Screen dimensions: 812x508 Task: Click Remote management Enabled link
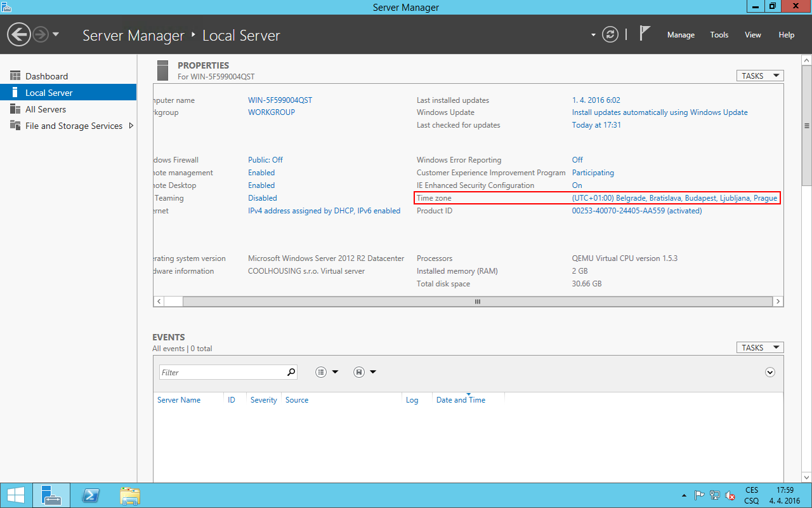261,173
